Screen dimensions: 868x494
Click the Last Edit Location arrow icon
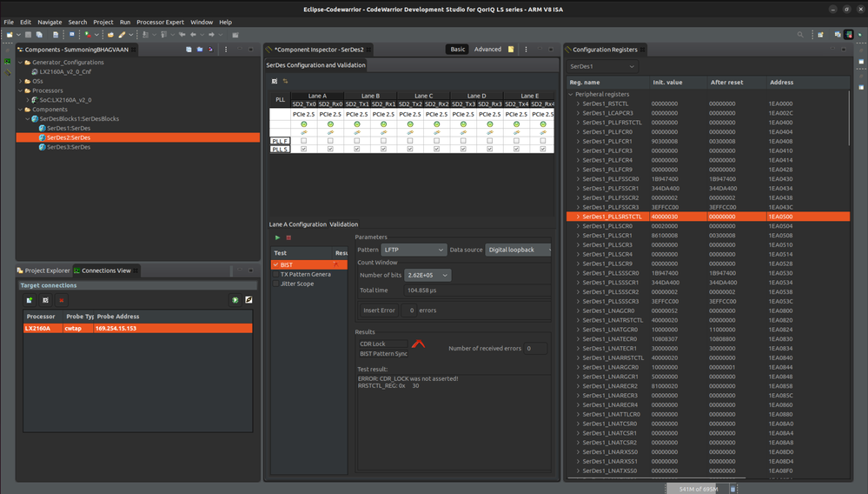182,34
